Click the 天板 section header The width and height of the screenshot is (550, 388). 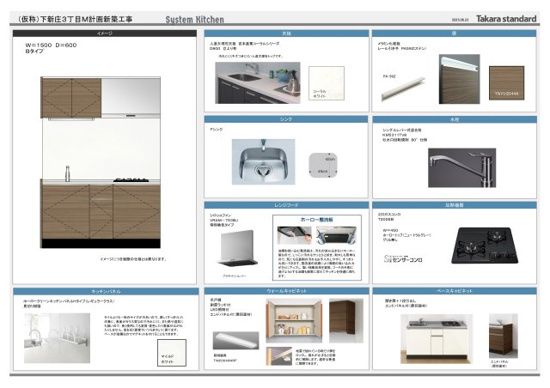pos(286,33)
